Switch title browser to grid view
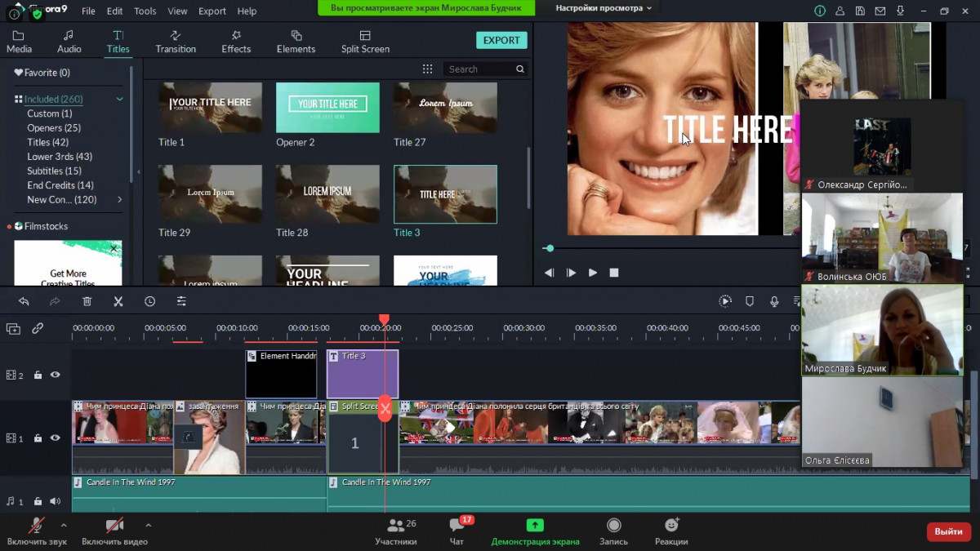This screenshot has width=980, height=551. point(427,69)
